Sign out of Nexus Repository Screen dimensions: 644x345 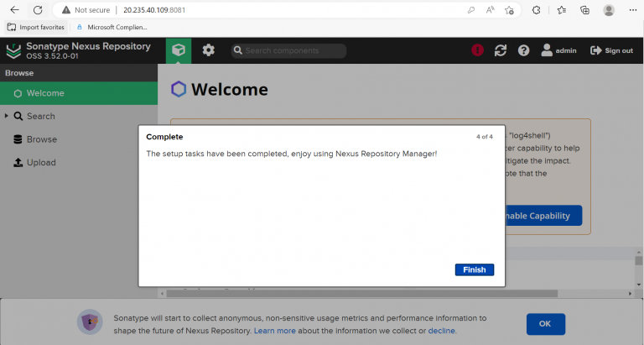click(x=611, y=50)
